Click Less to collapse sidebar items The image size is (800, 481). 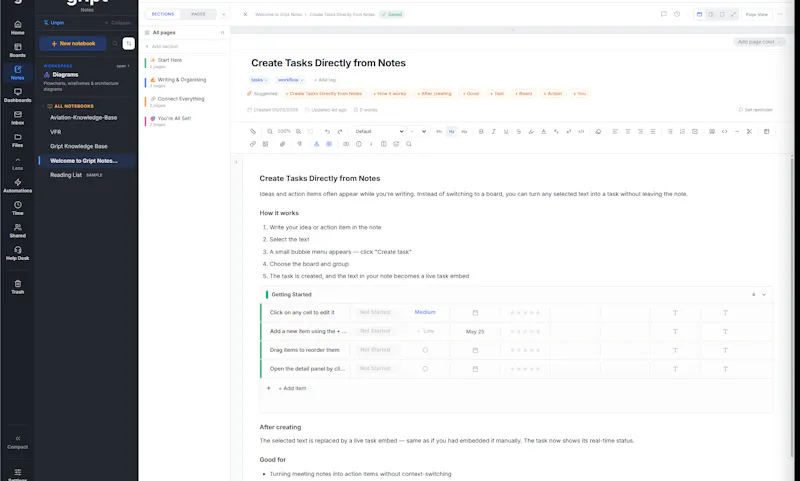click(17, 163)
